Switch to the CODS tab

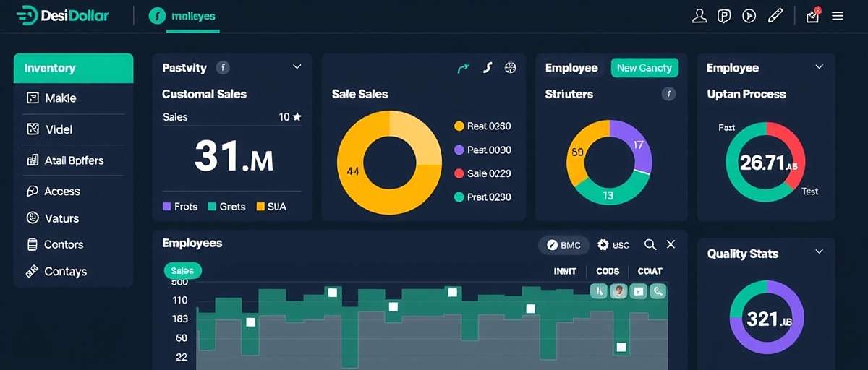pos(608,271)
